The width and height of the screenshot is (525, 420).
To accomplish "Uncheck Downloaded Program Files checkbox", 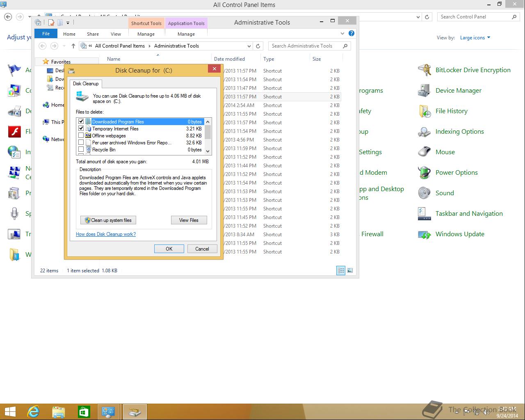I will pyautogui.click(x=81, y=122).
